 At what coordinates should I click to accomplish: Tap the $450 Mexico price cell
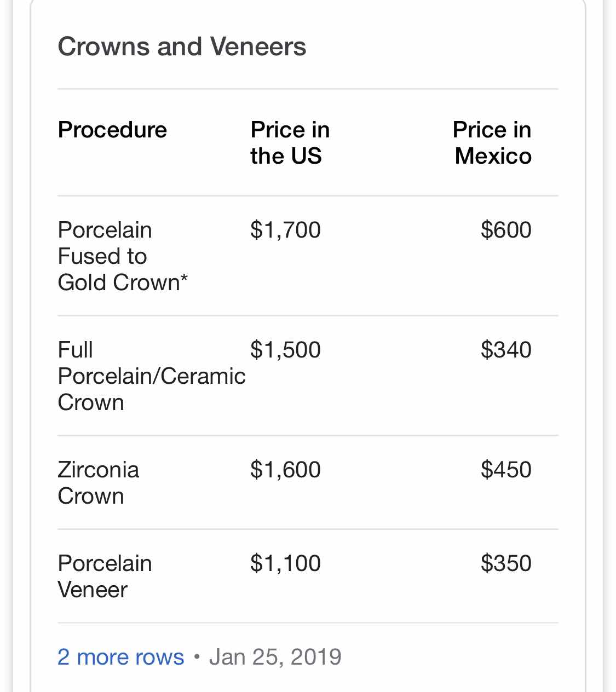click(506, 470)
